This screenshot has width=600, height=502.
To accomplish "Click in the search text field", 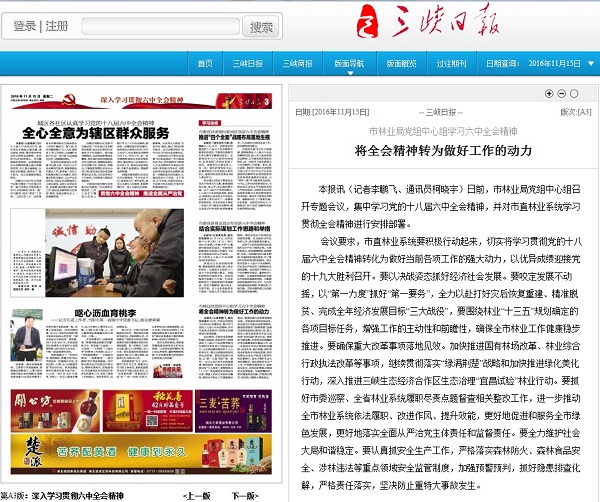I will (x=160, y=27).
